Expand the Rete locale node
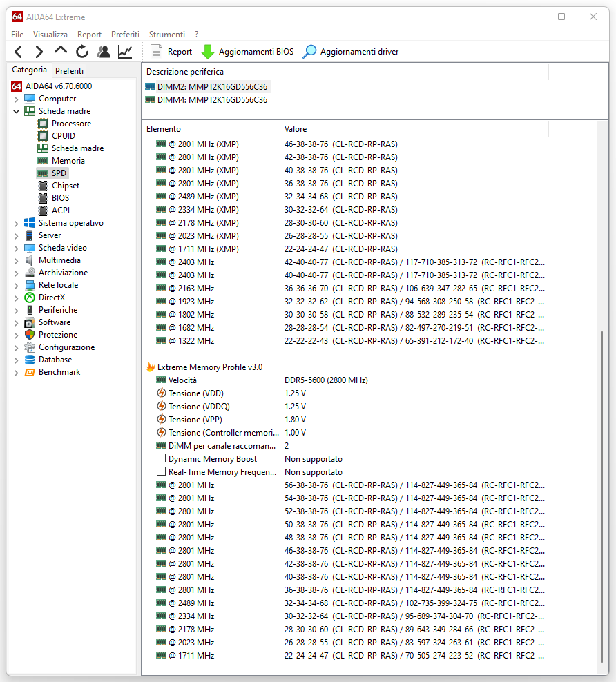 point(16,286)
